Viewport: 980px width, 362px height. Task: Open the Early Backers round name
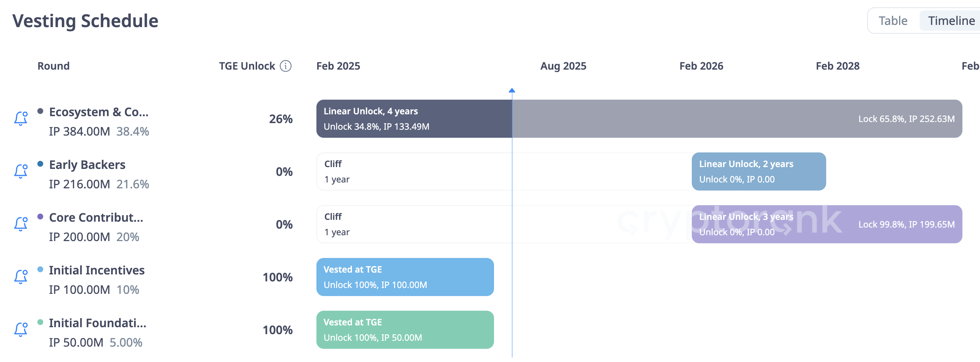(x=87, y=165)
